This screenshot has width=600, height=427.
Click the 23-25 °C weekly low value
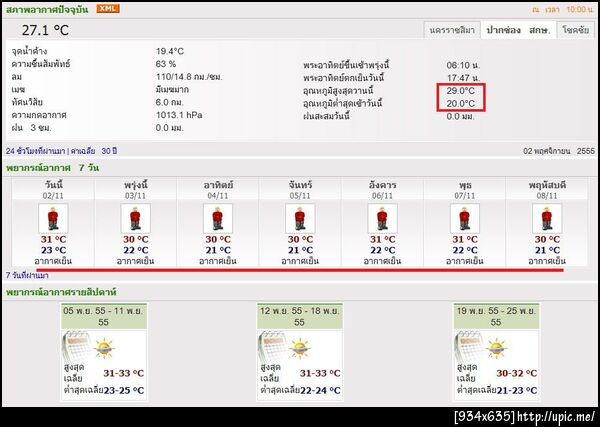[x=124, y=391]
